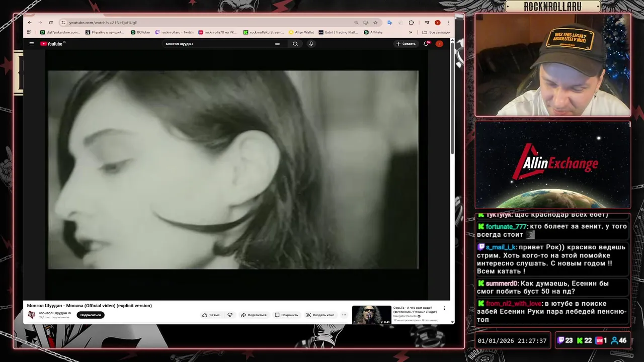Go forward in browser history

click(x=40, y=23)
